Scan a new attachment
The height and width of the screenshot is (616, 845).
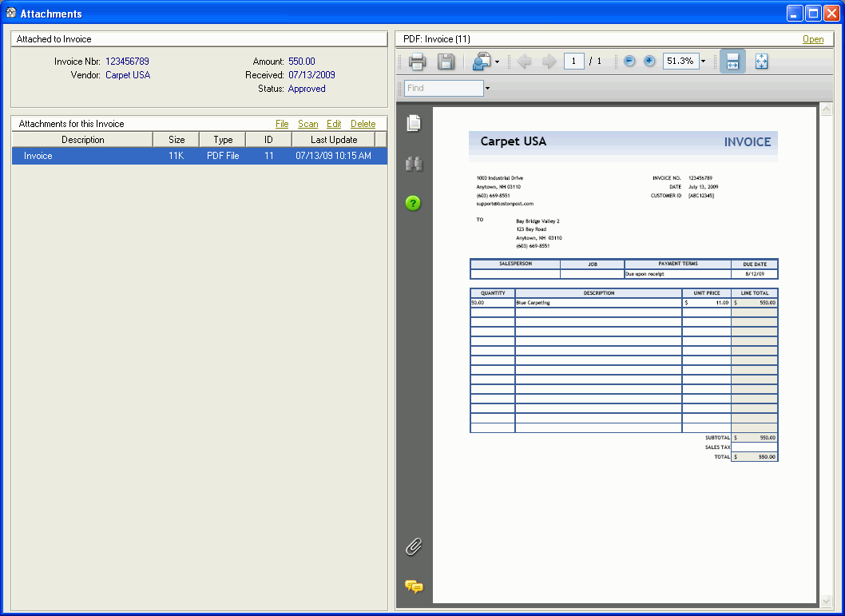click(307, 124)
